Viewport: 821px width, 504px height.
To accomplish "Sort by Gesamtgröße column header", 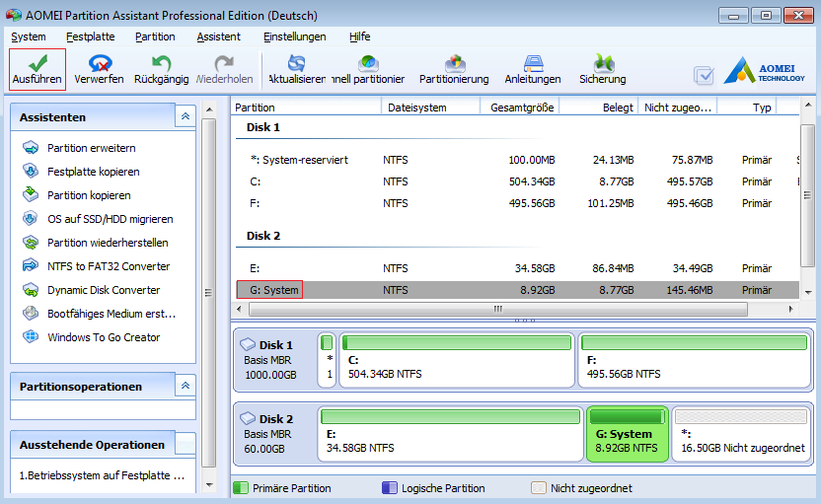I will coord(520,108).
